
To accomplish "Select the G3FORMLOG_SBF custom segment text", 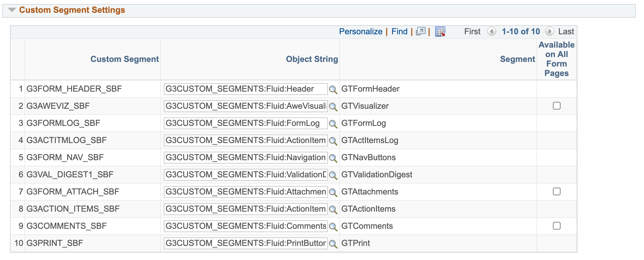I will 63,123.
